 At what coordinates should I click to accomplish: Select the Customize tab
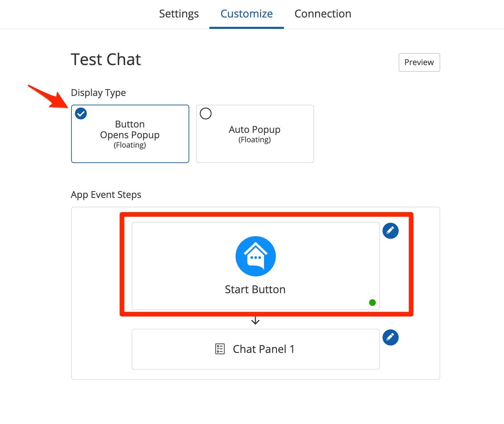(246, 14)
